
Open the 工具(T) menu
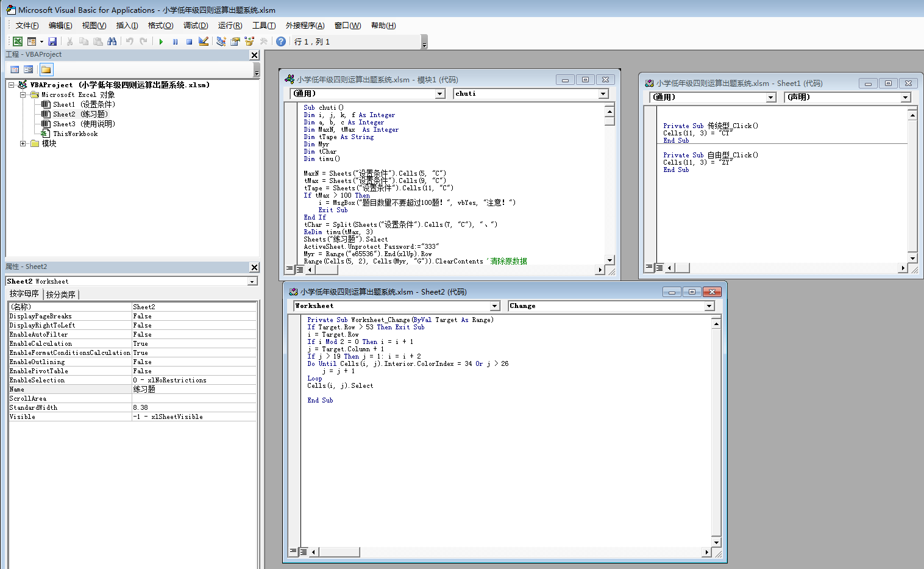click(264, 25)
